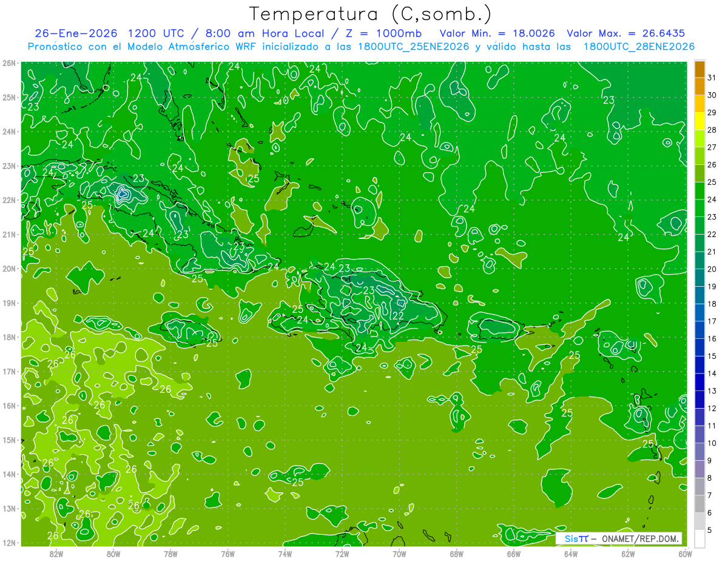Viewport: 728px width, 562px height.
Task: Click the color scale label "17"
Action: click(712, 321)
